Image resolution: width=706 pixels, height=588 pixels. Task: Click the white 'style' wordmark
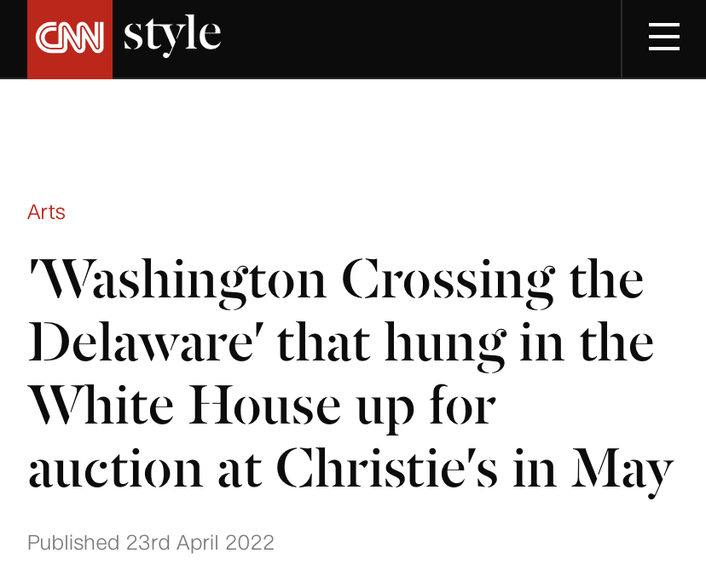[x=172, y=35]
